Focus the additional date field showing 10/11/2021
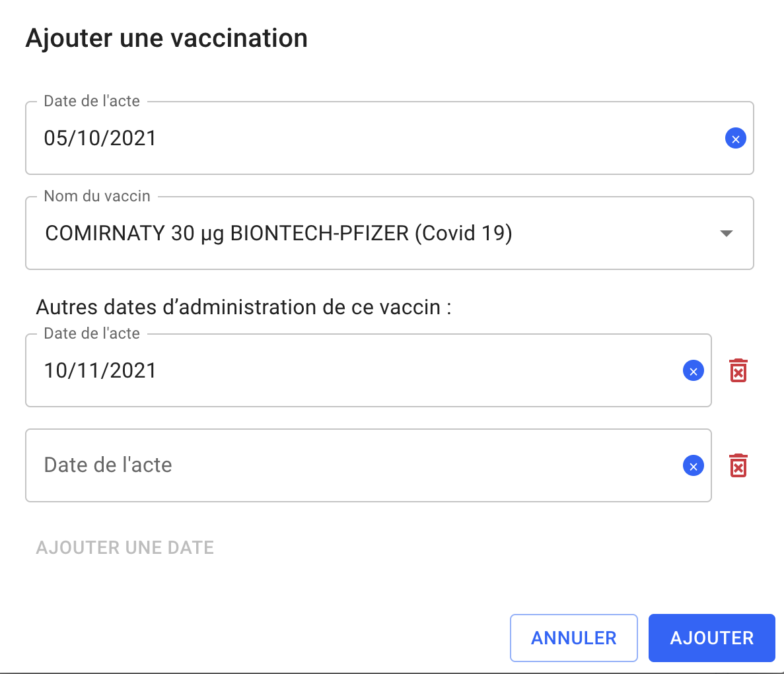This screenshot has width=784, height=674. pyautogui.click(x=369, y=371)
